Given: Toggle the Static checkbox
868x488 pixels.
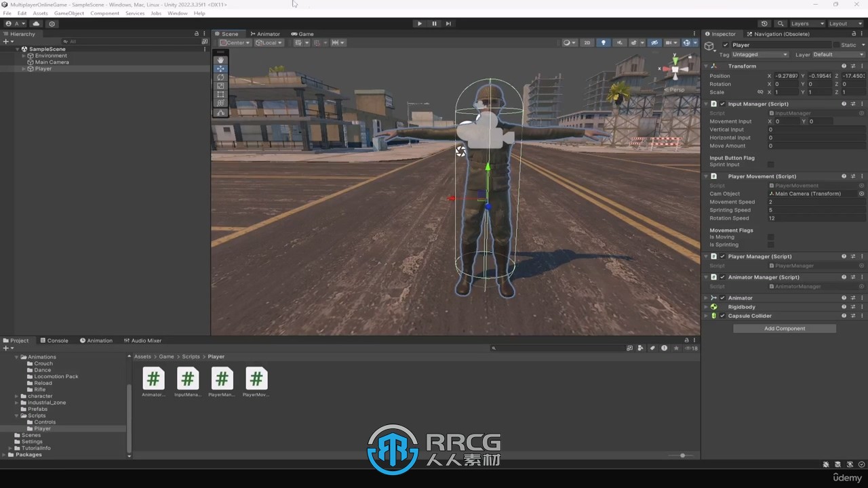Looking at the screenshot, I should 836,45.
